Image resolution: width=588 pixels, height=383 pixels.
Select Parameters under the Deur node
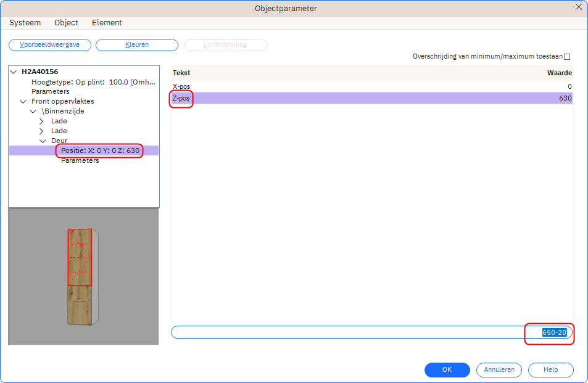point(80,160)
